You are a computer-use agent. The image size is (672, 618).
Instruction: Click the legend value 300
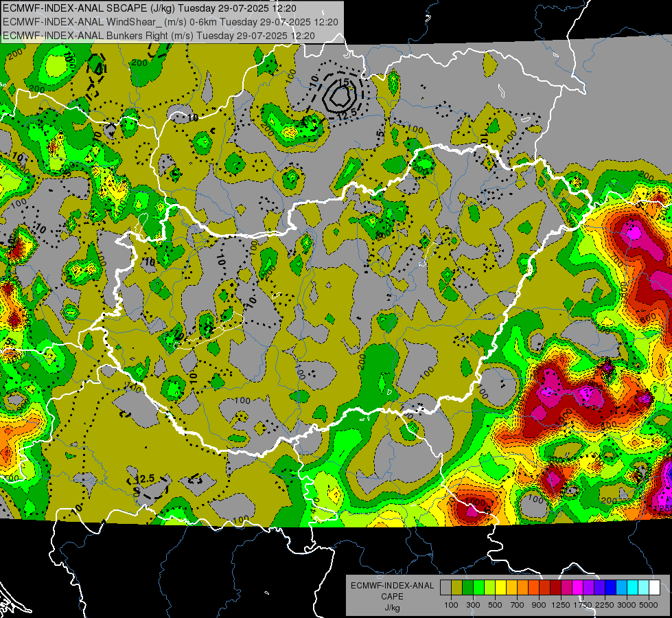coord(473,605)
